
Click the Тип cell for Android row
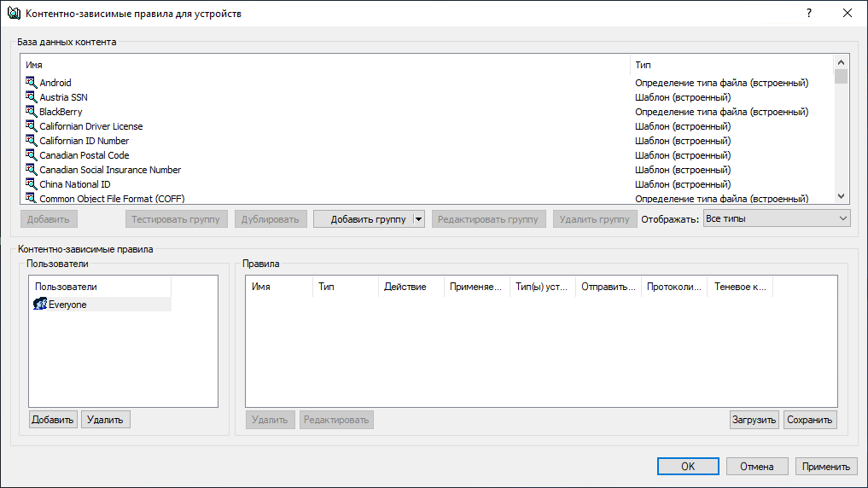click(722, 83)
